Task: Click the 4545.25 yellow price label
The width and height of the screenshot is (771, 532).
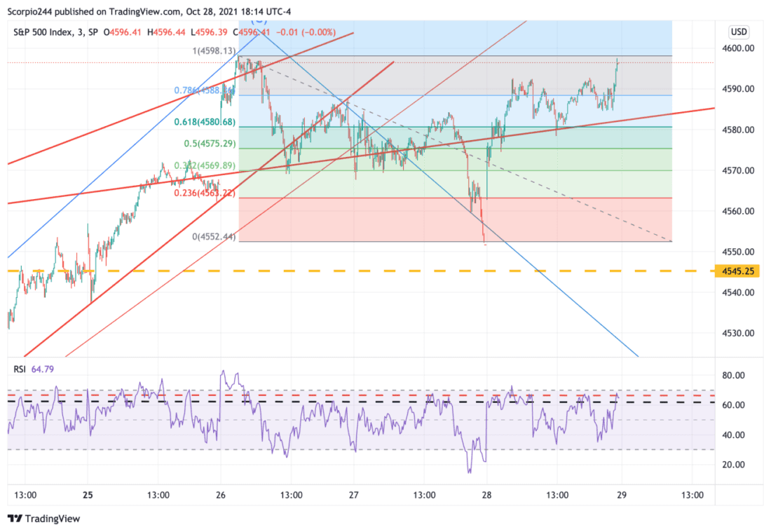Action: [x=738, y=271]
